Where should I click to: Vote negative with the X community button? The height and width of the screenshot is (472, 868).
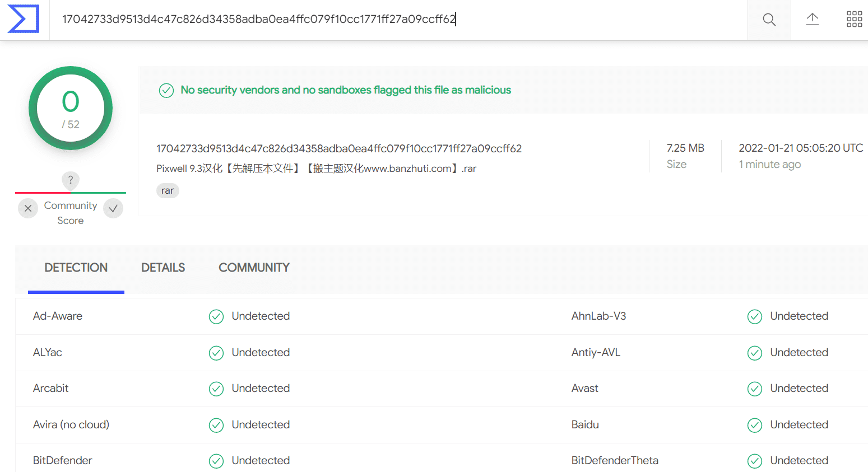(x=28, y=208)
